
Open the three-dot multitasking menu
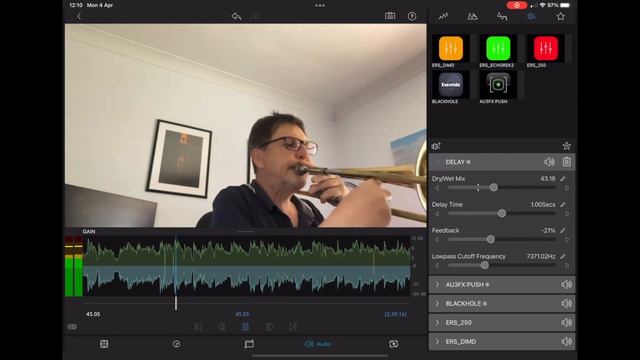(x=320, y=5)
